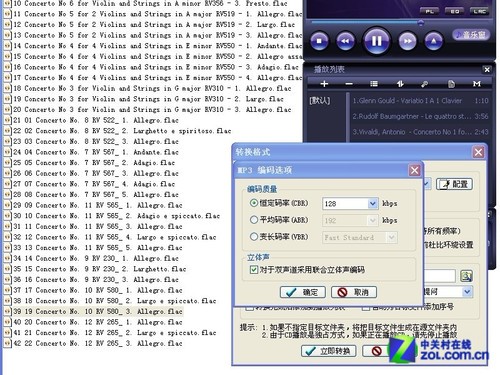Select 37 17 Concerto No. 10 Allegro.flac
Viewport: 500px width, 375px height.
(98, 290)
